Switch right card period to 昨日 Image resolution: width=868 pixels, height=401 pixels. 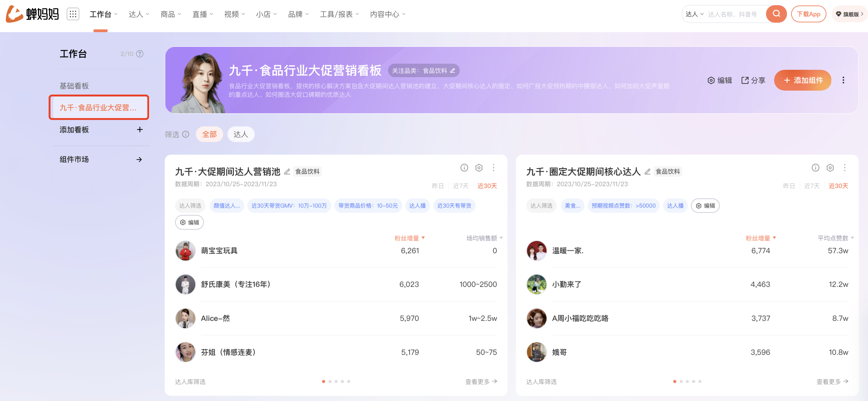coord(789,186)
